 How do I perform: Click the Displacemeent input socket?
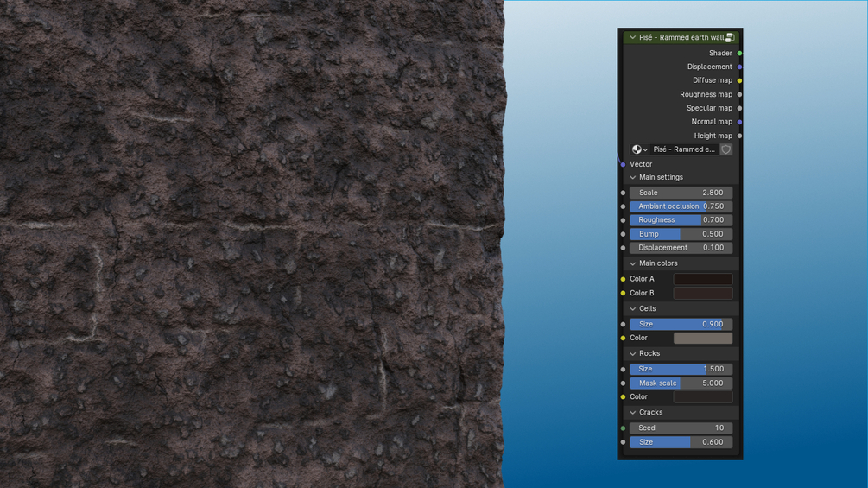(623, 248)
